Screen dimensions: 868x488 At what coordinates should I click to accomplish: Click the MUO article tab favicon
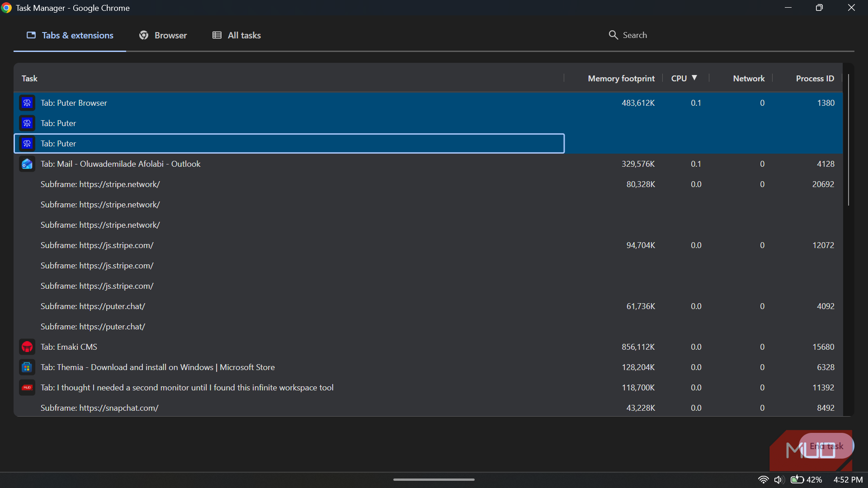tap(27, 388)
